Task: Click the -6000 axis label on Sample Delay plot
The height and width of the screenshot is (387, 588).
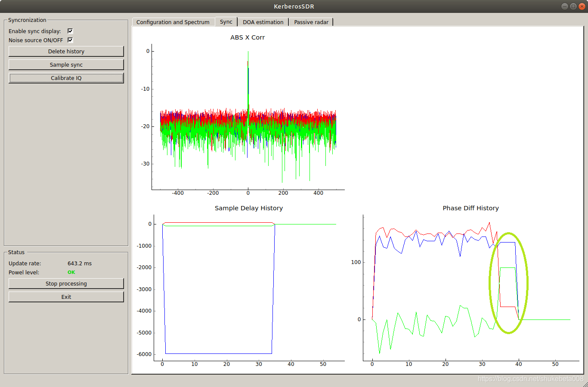Action: [x=144, y=354]
